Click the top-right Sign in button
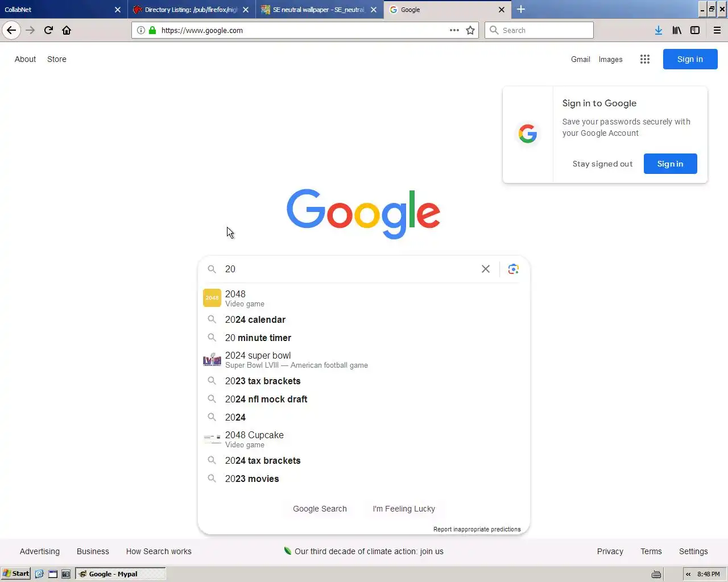The height and width of the screenshot is (582, 728). tap(690, 59)
